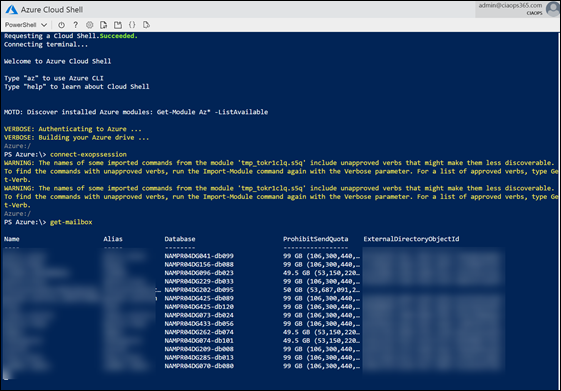The width and height of the screenshot is (561, 391).
Task: Open the editor curly braces icon
Action: pyautogui.click(x=132, y=25)
